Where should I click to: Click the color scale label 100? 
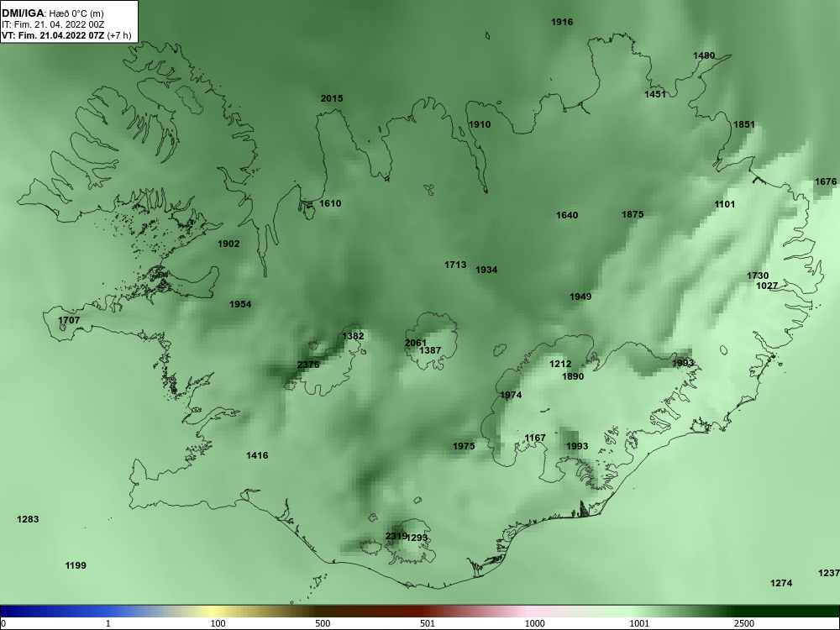click(x=218, y=623)
